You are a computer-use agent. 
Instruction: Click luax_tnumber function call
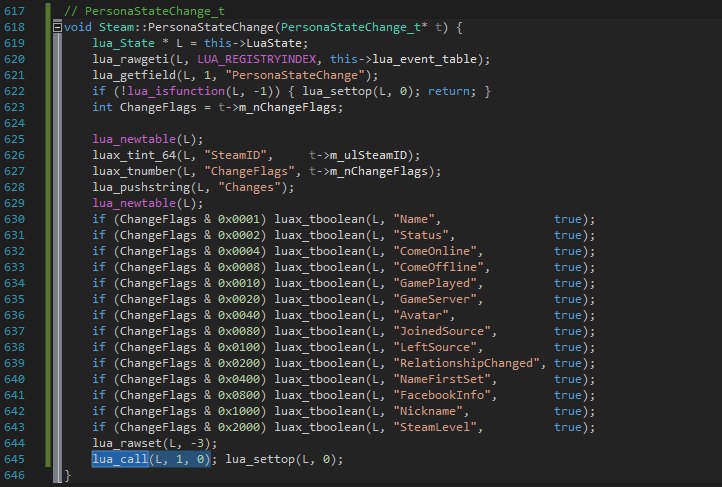(134, 171)
